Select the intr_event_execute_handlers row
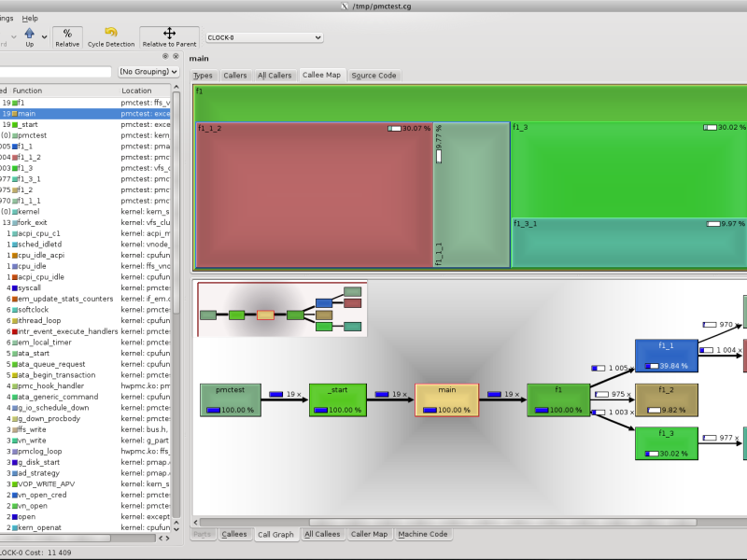The image size is (747, 560). pyautogui.click(x=85, y=331)
